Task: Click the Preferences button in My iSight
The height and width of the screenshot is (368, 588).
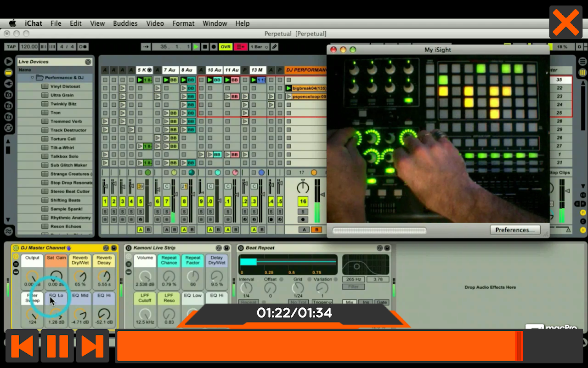Action: tap(515, 230)
